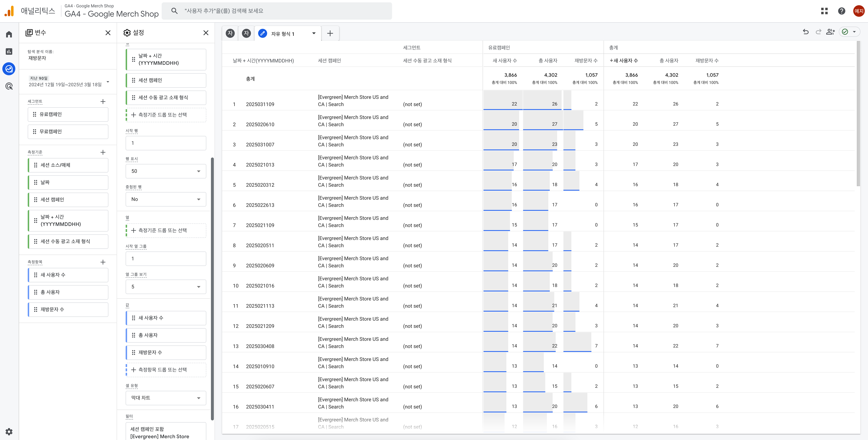Add a new 측정기준 with plus icon
The height and width of the screenshot is (440, 868).
103,152
